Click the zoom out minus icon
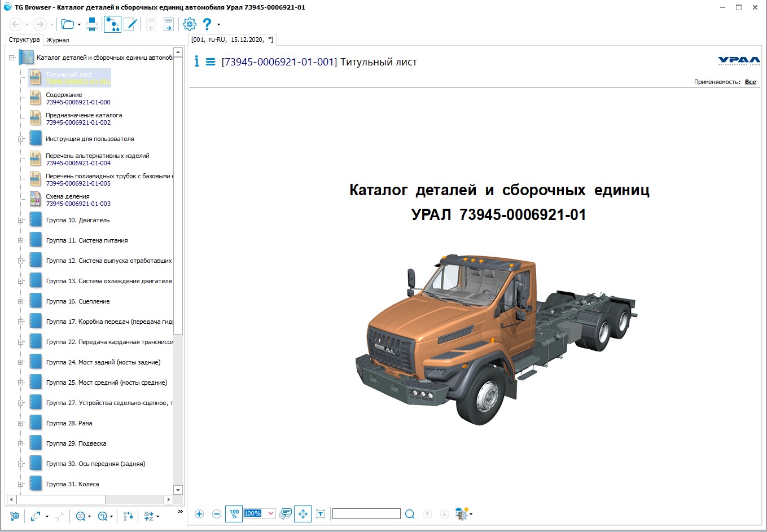The height and width of the screenshot is (532, 767). pos(217,514)
